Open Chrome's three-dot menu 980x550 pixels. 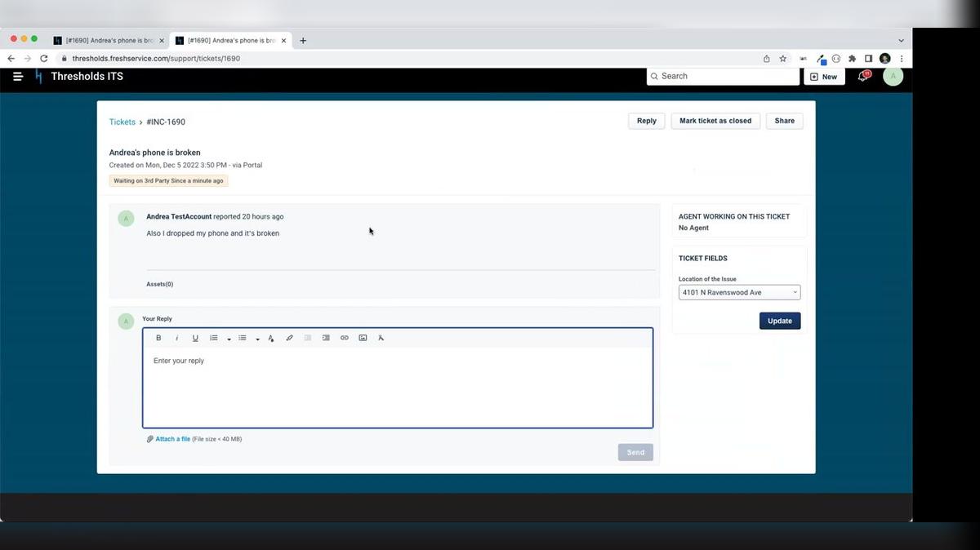[902, 59]
